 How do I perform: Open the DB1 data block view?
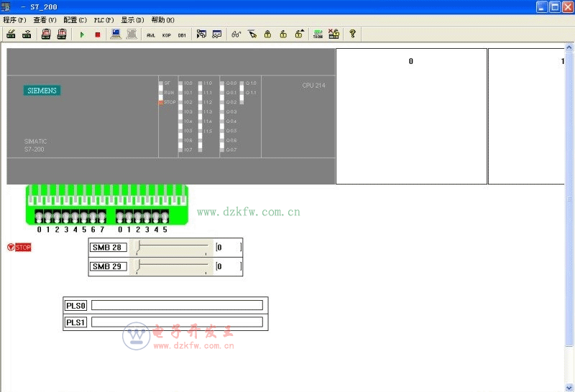click(182, 34)
